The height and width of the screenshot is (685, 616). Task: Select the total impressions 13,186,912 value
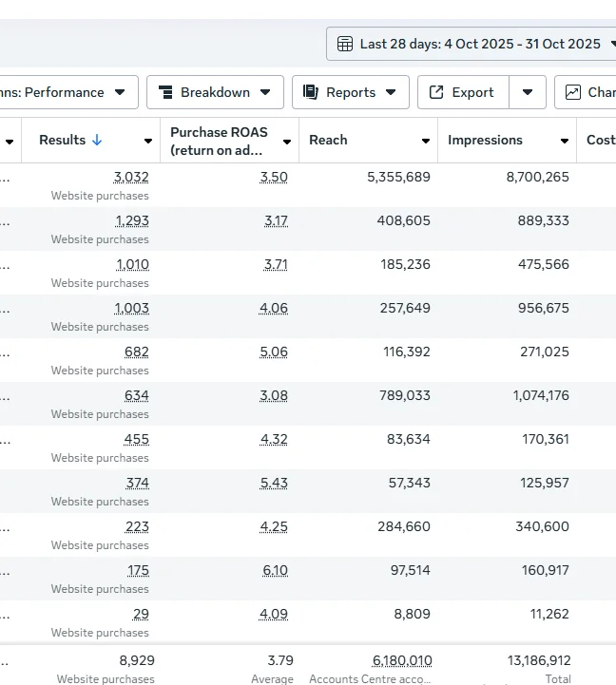tap(539, 660)
